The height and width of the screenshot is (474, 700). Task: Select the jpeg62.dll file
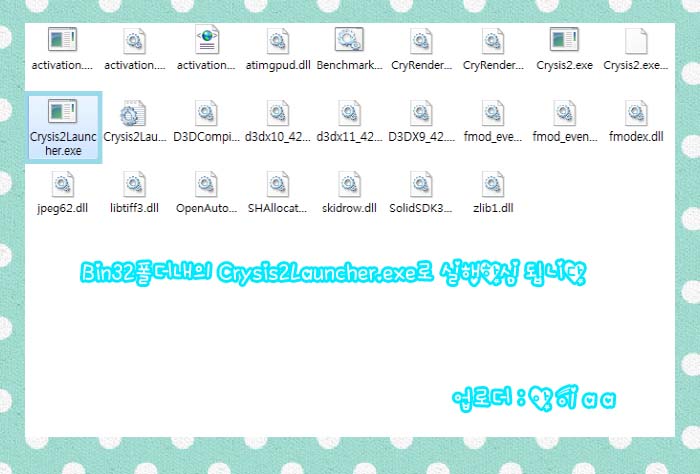(62, 192)
